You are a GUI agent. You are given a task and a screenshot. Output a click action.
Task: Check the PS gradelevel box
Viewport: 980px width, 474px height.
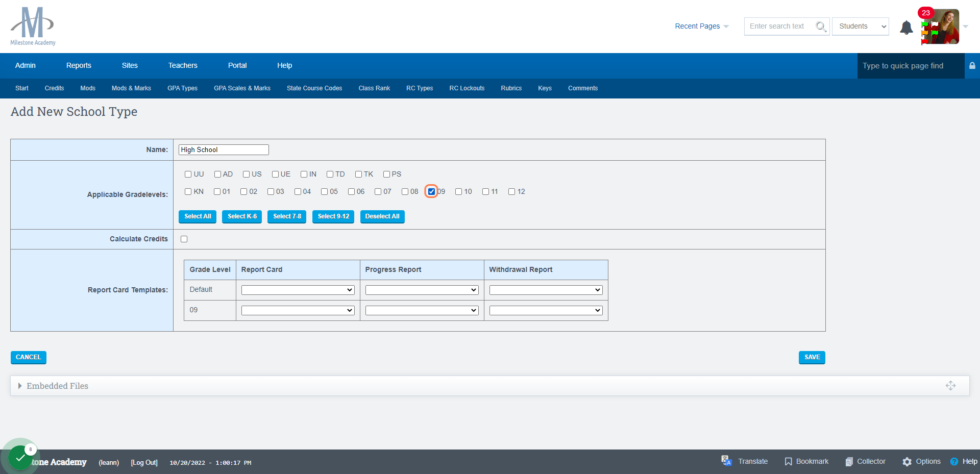point(386,174)
